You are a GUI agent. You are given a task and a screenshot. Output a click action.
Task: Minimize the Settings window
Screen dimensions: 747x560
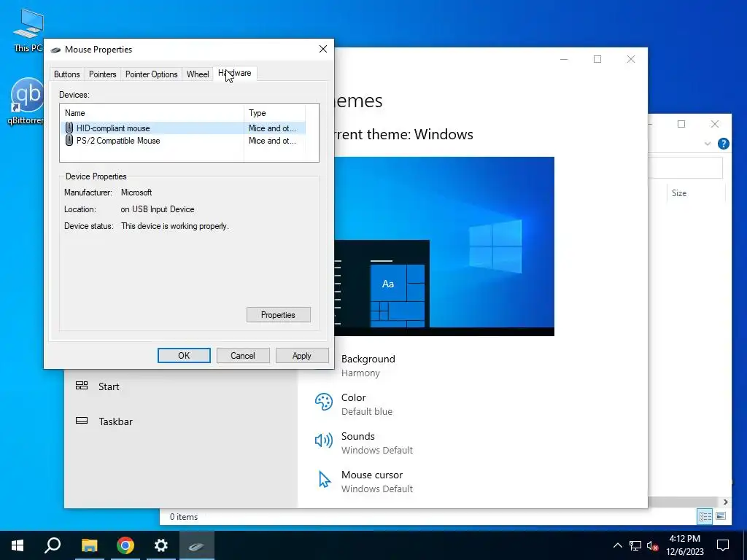tap(564, 59)
